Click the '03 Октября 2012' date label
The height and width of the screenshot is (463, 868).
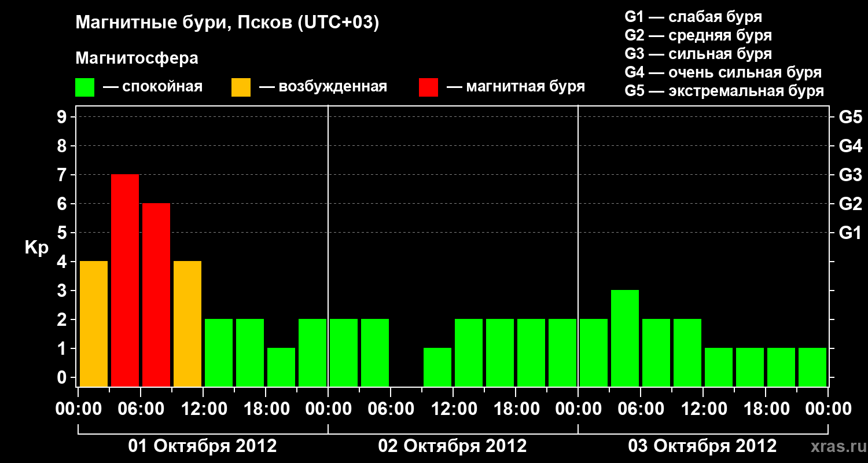point(703,446)
